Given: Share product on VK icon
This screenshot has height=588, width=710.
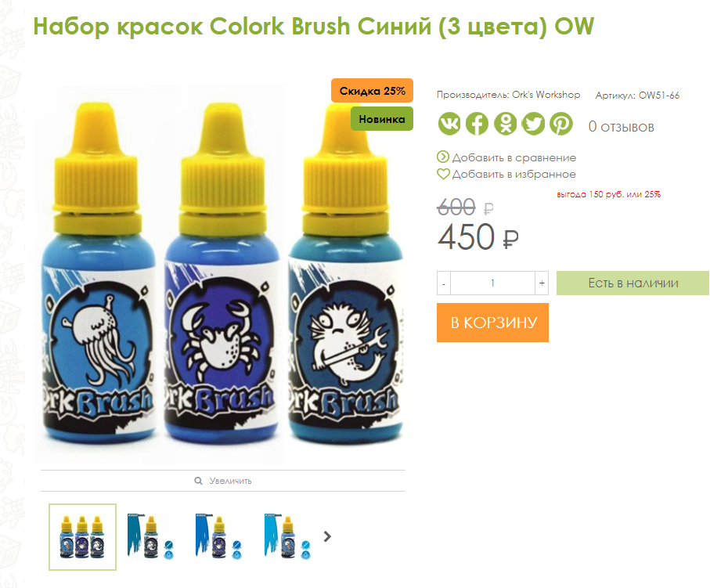Looking at the screenshot, I should tap(449, 123).
